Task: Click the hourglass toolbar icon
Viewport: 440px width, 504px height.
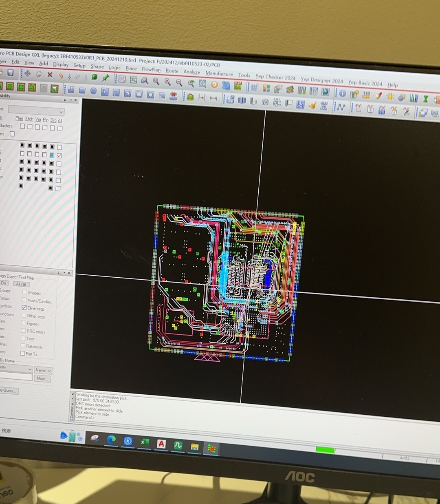Action: tap(425, 99)
